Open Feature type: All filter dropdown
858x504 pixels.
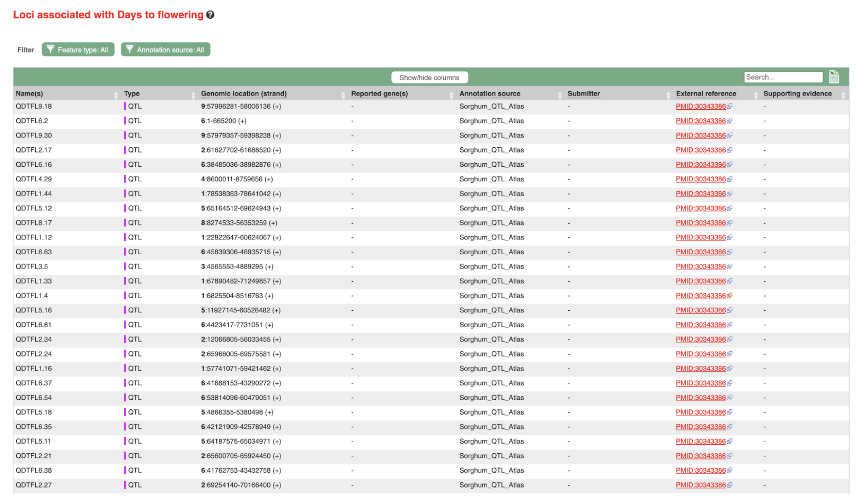coord(78,49)
